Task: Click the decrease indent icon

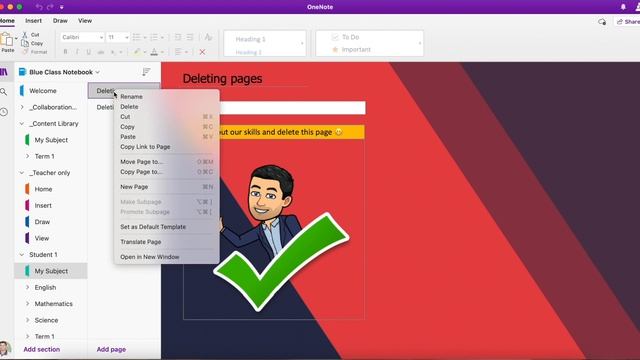Action: (178, 38)
